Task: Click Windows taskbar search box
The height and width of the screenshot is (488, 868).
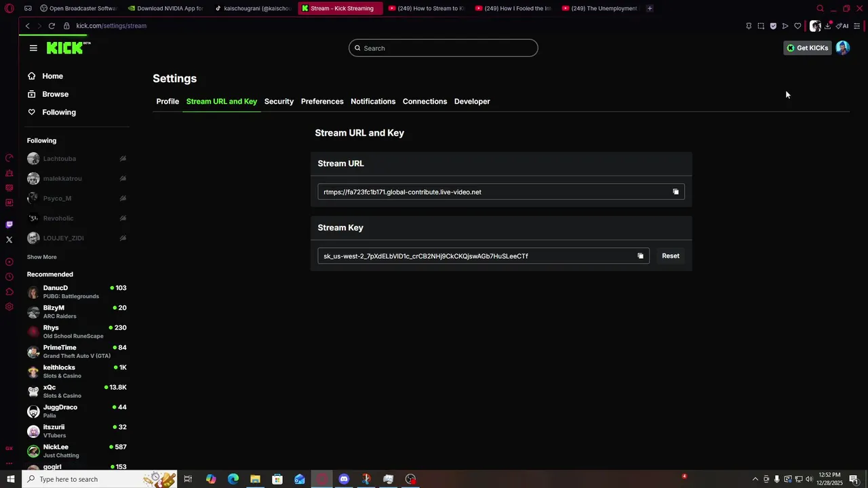Action: (100, 479)
